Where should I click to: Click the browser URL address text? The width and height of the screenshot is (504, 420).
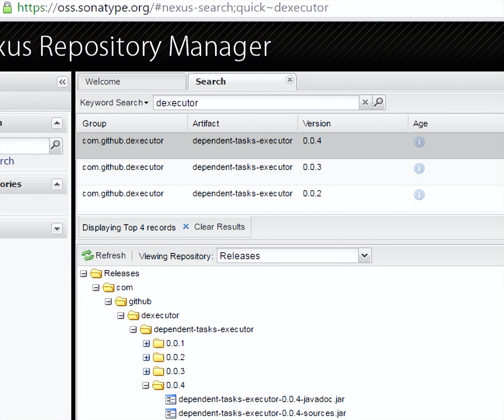173,7
